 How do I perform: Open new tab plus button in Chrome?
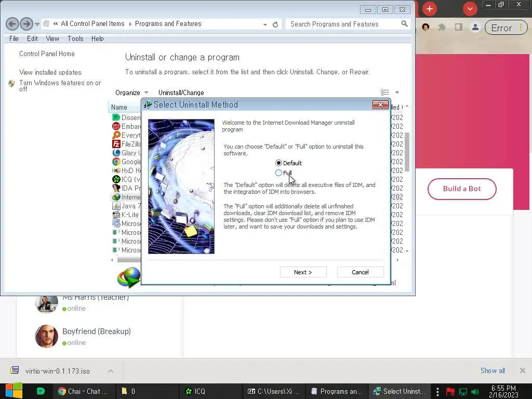pyautogui.click(x=430, y=9)
